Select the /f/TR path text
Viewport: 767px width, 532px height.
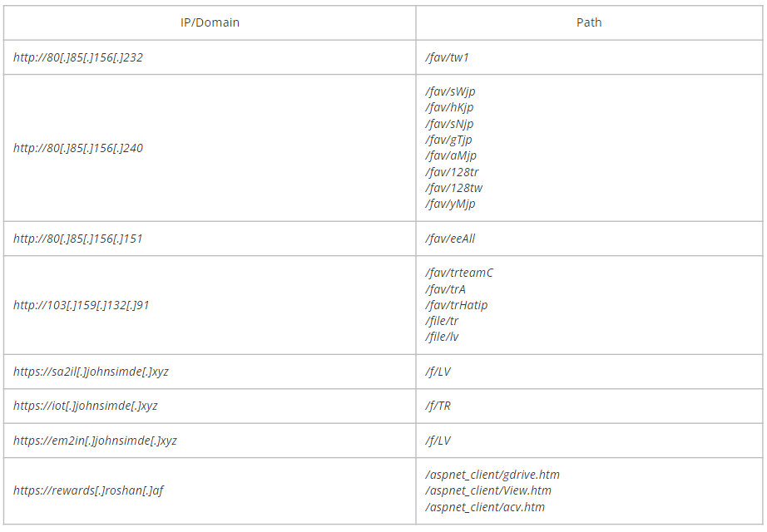438,406
